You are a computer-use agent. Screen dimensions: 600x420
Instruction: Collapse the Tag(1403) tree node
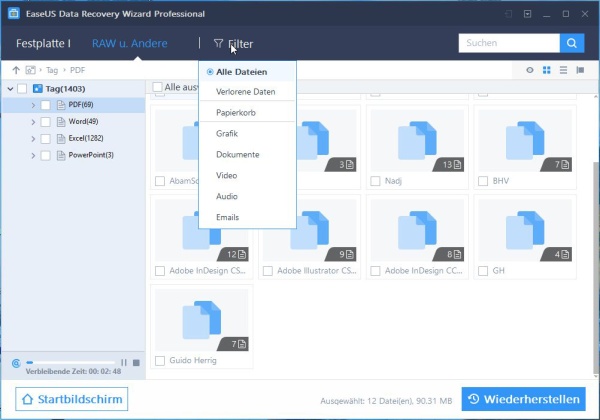(x=10, y=89)
